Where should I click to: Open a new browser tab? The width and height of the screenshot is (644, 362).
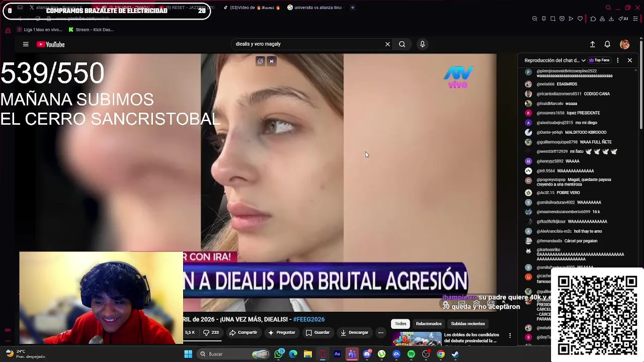353,8
